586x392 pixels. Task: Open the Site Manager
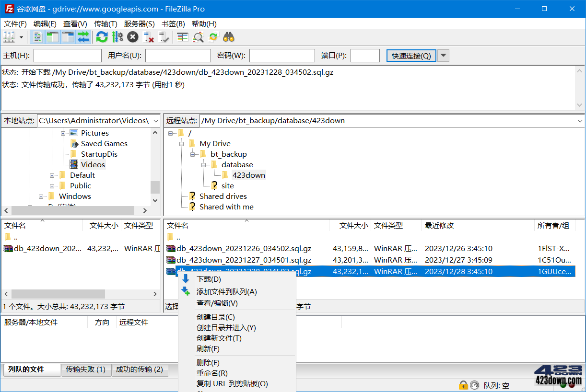coord(9,37)
